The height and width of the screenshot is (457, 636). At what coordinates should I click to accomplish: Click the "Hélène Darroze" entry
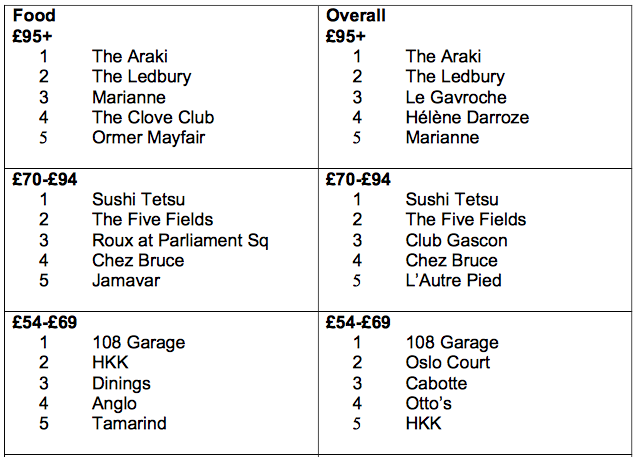click(x=467, y=117)
